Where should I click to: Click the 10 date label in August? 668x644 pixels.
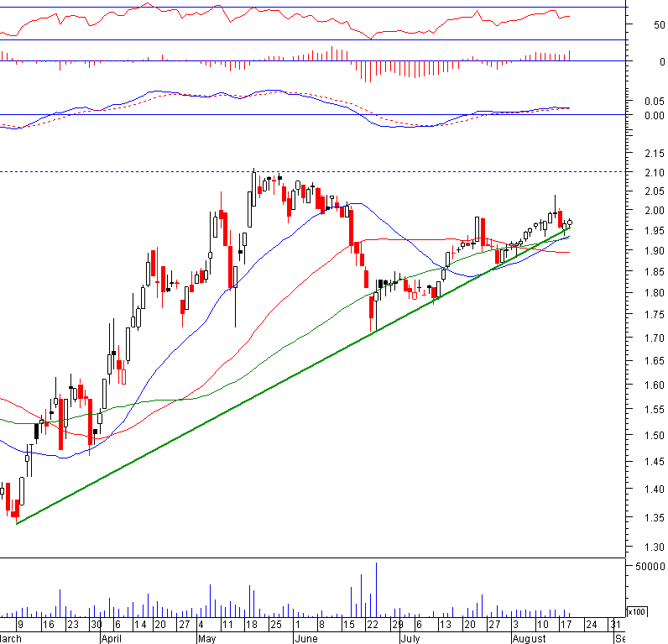point(542,625)
